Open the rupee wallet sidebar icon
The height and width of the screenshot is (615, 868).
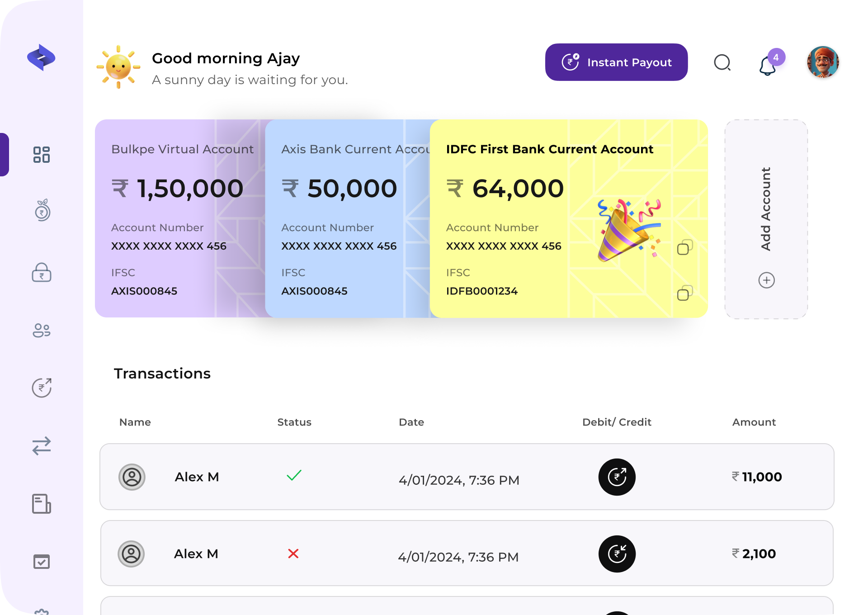[42, 273]
